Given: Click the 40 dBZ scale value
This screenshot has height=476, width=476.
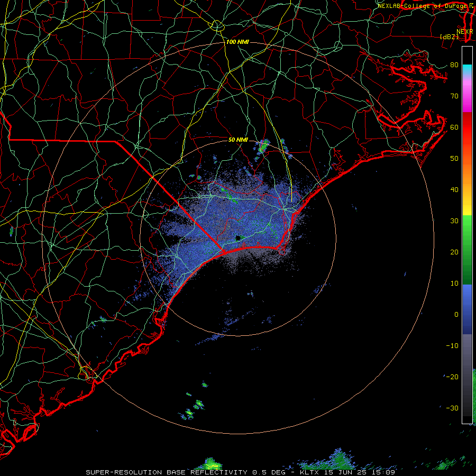Looking at the screenshot, I should coord(454,190).
